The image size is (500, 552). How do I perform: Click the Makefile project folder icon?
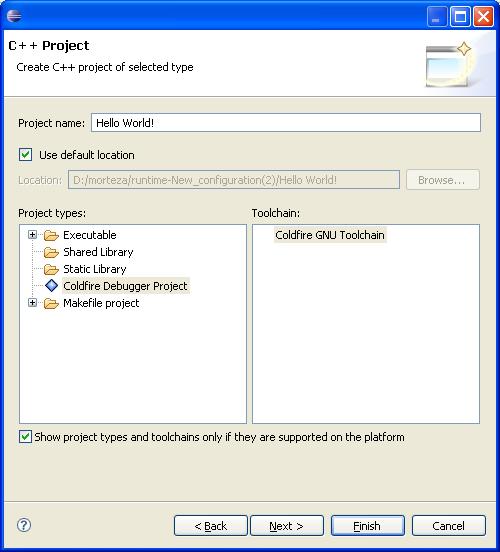[51, 303]
